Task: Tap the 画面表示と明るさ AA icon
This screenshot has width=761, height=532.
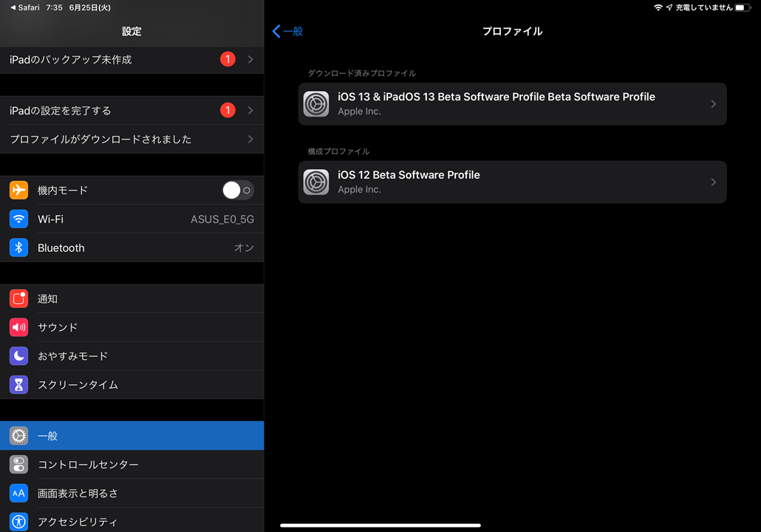Action: pos(18,493)
